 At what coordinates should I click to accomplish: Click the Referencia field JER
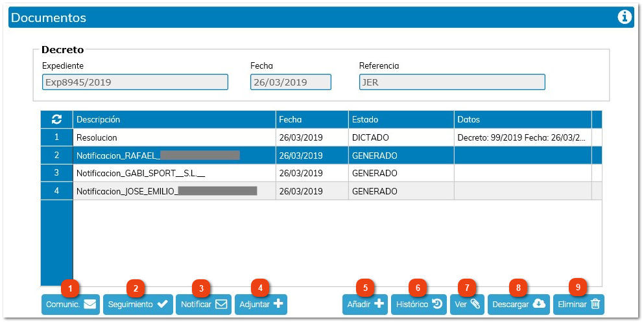coord(452,82)
